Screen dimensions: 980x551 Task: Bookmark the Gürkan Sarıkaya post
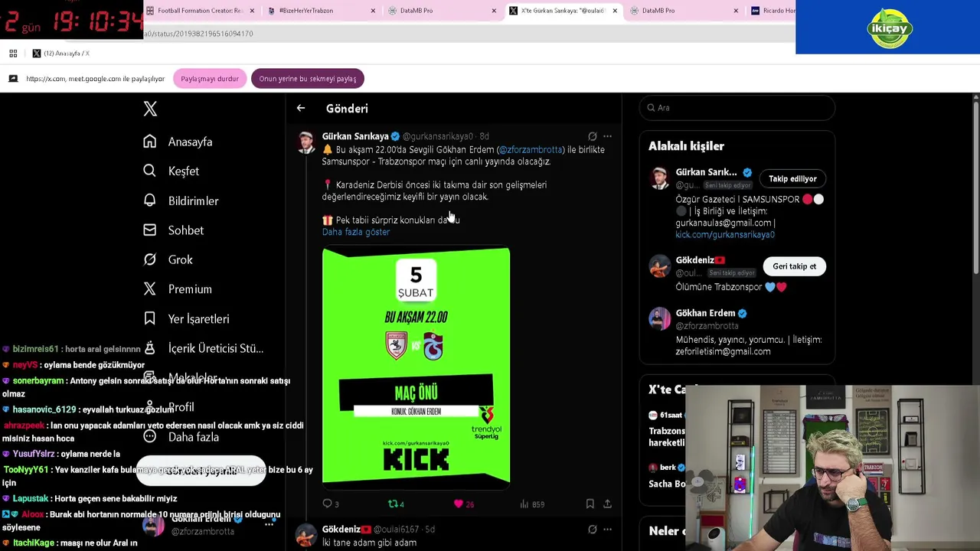590,504
